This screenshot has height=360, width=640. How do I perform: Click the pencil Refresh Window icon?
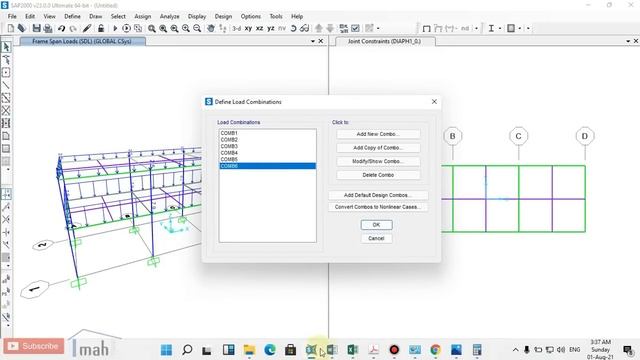tap(87, 28)
